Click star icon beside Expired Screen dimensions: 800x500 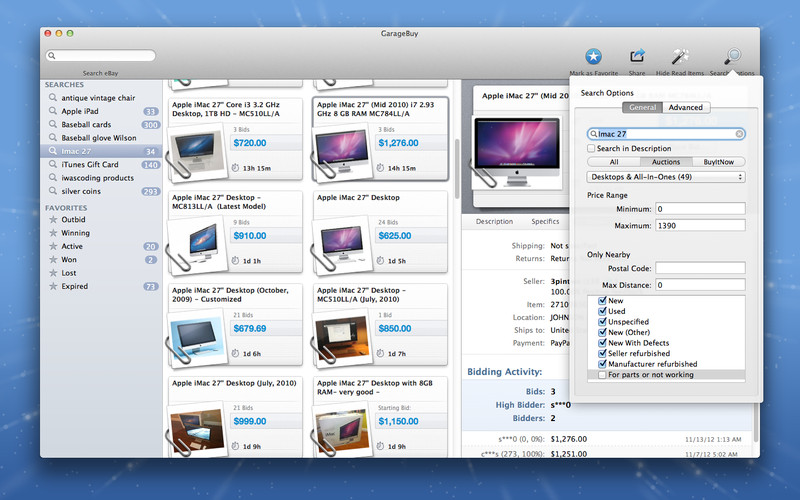[x=53, y=286]
